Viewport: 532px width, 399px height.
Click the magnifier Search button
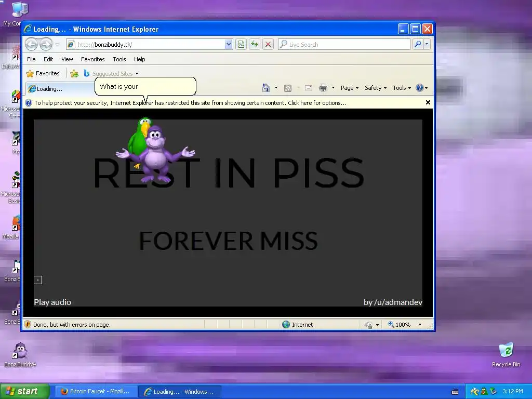point(418,44)
